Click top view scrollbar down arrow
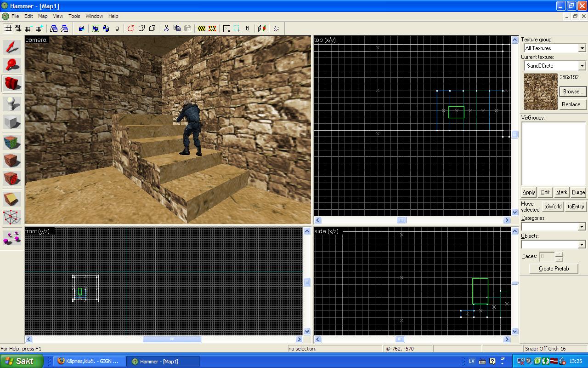The height and width of the screenshot is (368, 588). 515,212
